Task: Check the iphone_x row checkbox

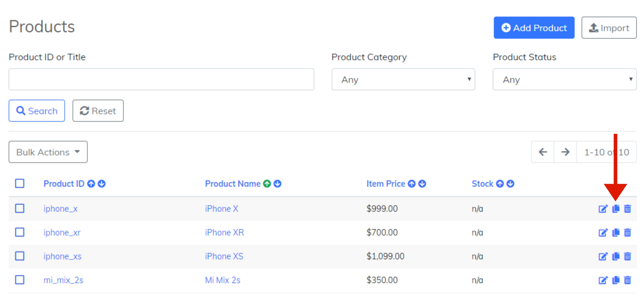Action: click(x=20, y=208)
